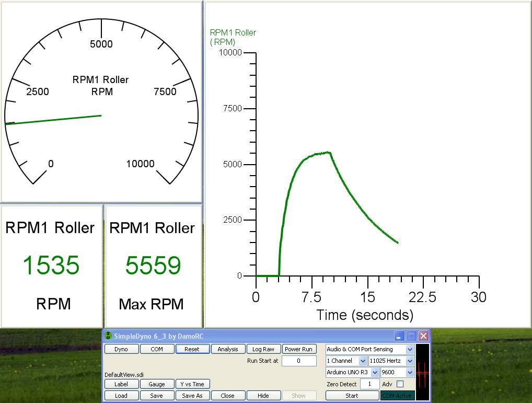Image resolution: width=532 pixels, height=403 pixels.
Task: Open the Analysis window
Action: coord(228,349)
